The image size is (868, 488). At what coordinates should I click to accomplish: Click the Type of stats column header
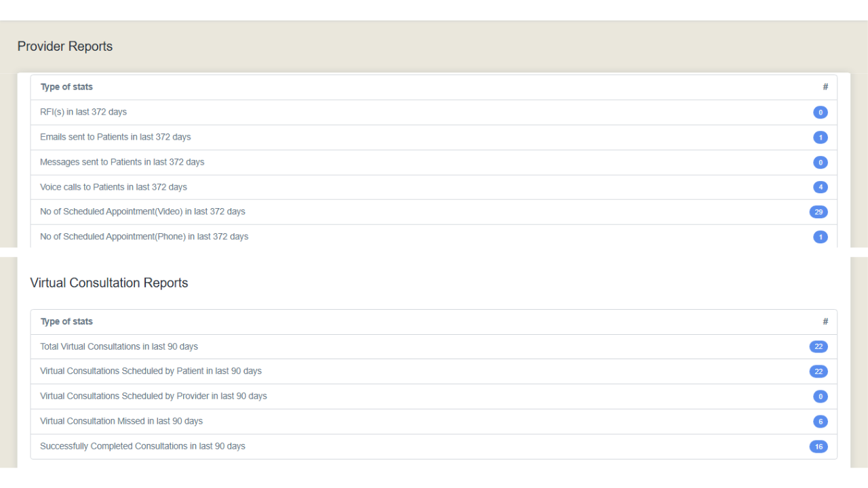[x=66, y=87]
